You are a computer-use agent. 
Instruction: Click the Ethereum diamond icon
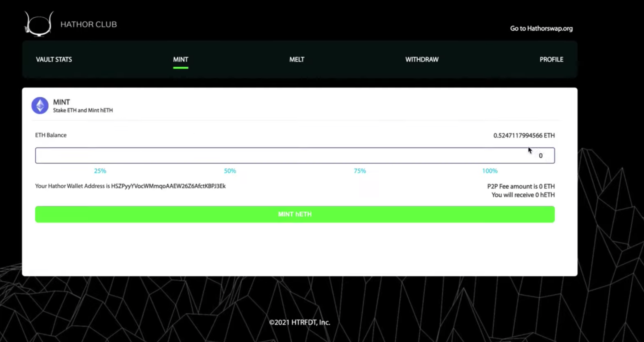click(40, 106)
